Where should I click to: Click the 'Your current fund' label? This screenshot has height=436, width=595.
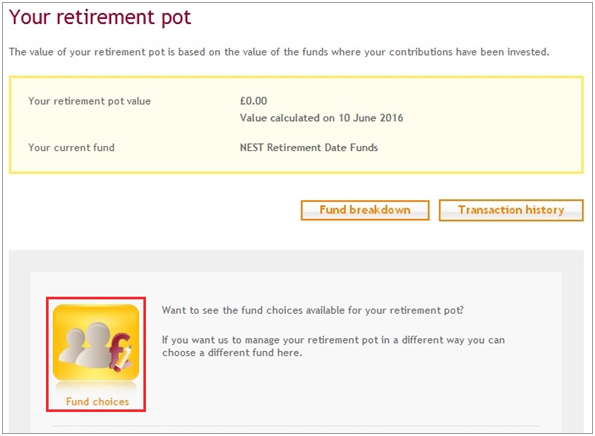click(x=71, y=147)
